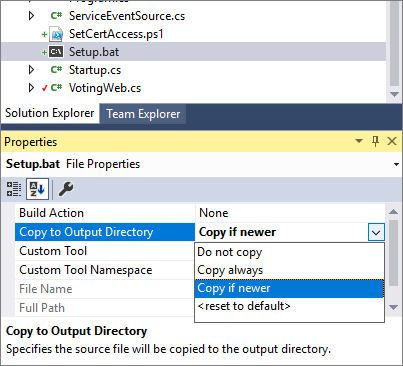Screen dimensions: 403x366
Task: Click the C# icon beside VotingWeb.cs
Action: (56, 88)
